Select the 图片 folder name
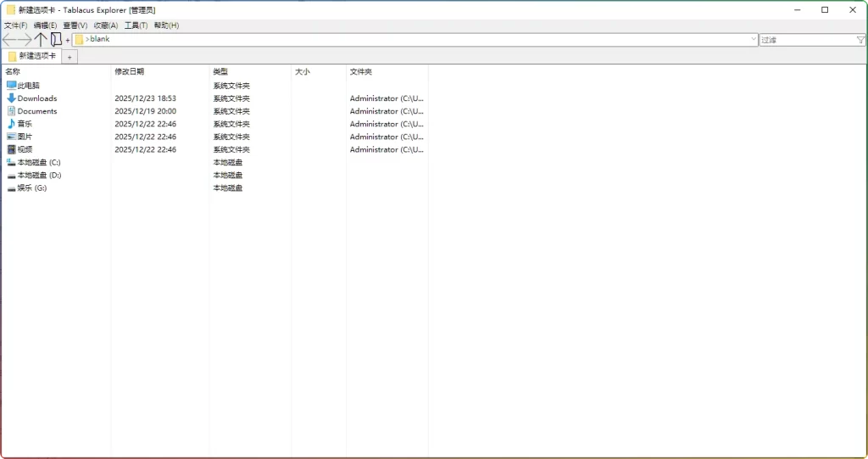Image resolution: width=868 pixels, height=459 pixels. 25,137
